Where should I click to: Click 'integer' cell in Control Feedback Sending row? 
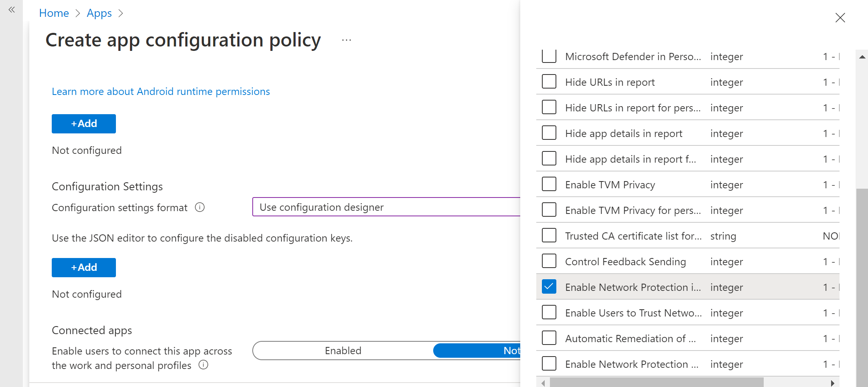[x=726, y=262]
